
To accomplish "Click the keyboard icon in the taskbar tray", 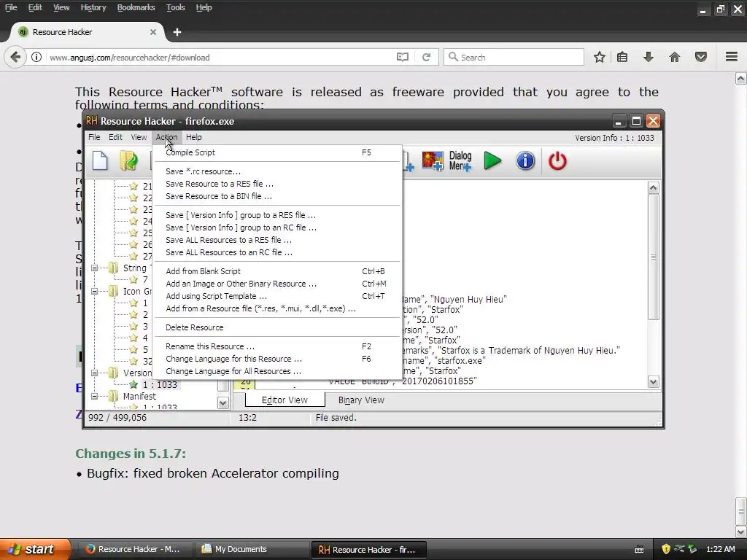I will (x=639, y=550).
